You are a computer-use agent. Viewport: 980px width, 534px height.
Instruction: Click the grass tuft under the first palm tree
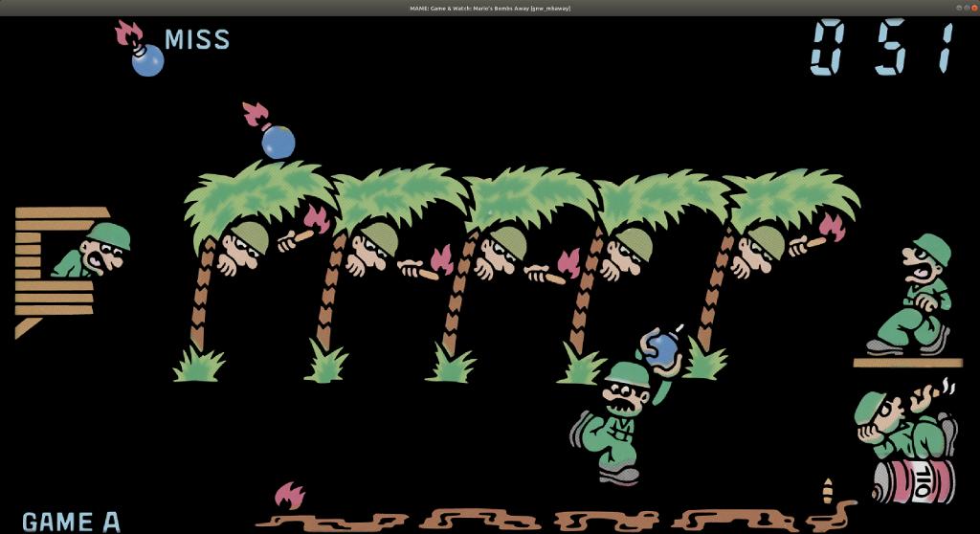(x=199, y=365)
